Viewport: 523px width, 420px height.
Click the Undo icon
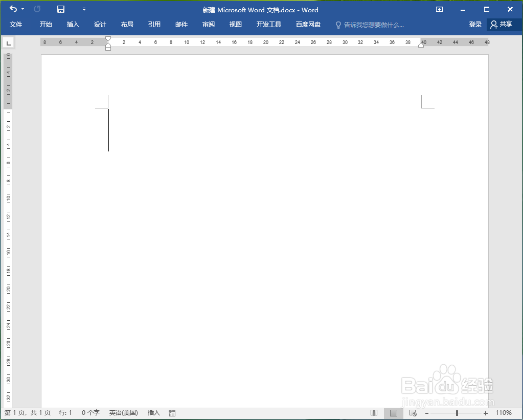coord(12,9)
